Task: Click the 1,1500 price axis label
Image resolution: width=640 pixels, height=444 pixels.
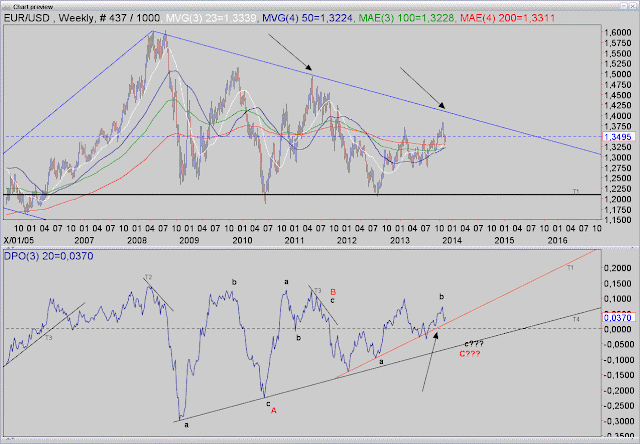Action: tap(618, 220)
